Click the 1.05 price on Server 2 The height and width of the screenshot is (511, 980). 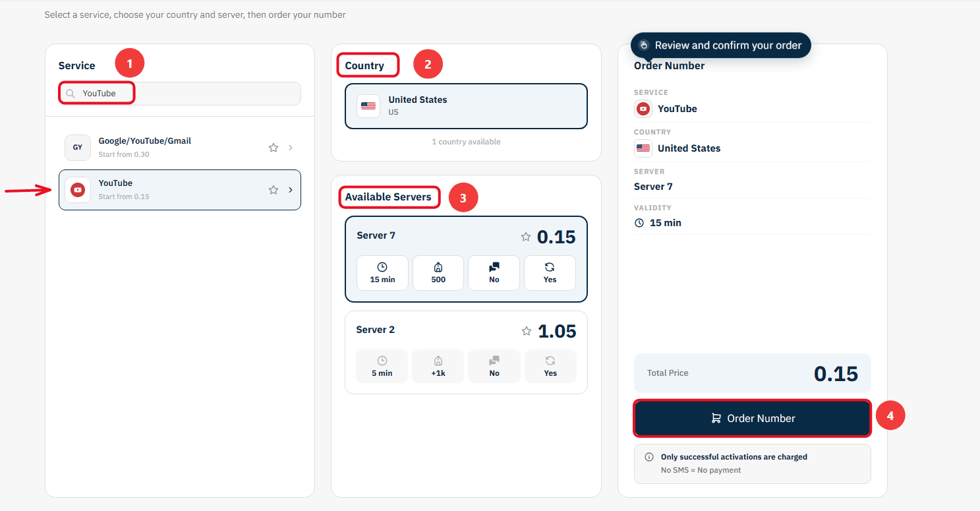pyautogui.click(x=557, y=331)
